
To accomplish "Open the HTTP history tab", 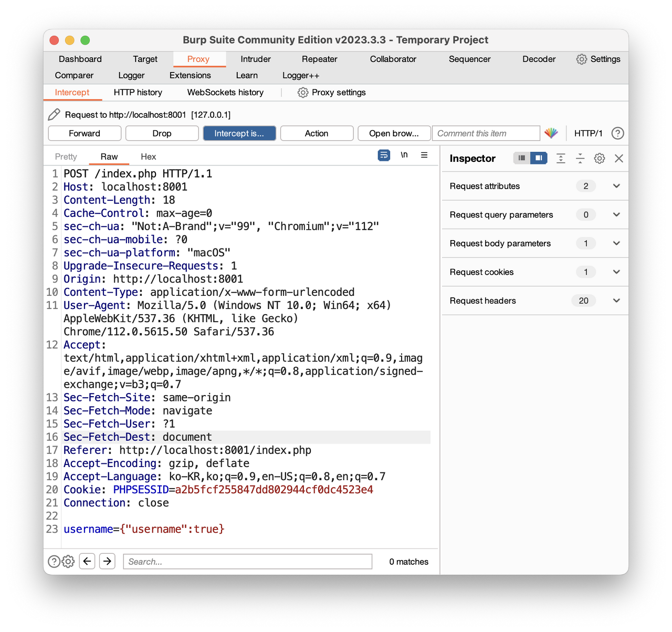I will click(x=138, y=92).
